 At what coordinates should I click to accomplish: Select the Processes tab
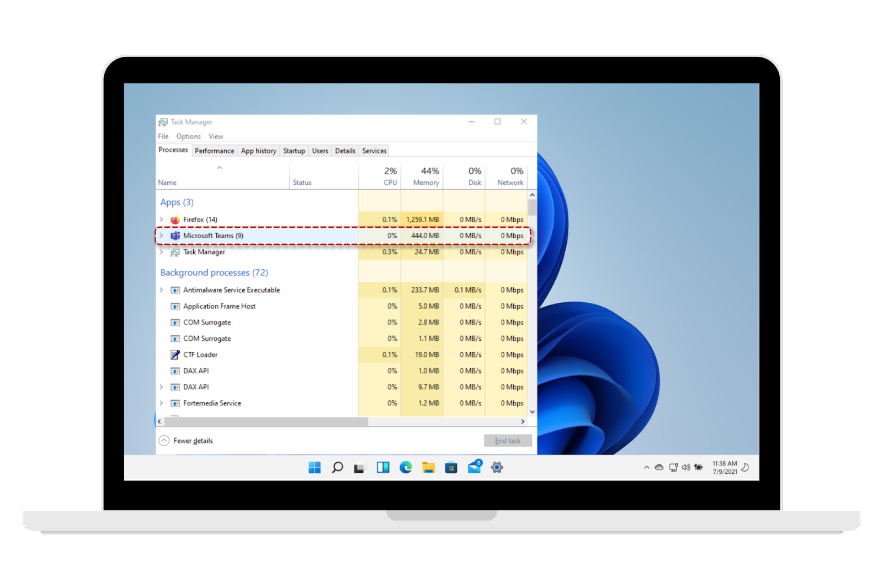(x=173, y=150)
